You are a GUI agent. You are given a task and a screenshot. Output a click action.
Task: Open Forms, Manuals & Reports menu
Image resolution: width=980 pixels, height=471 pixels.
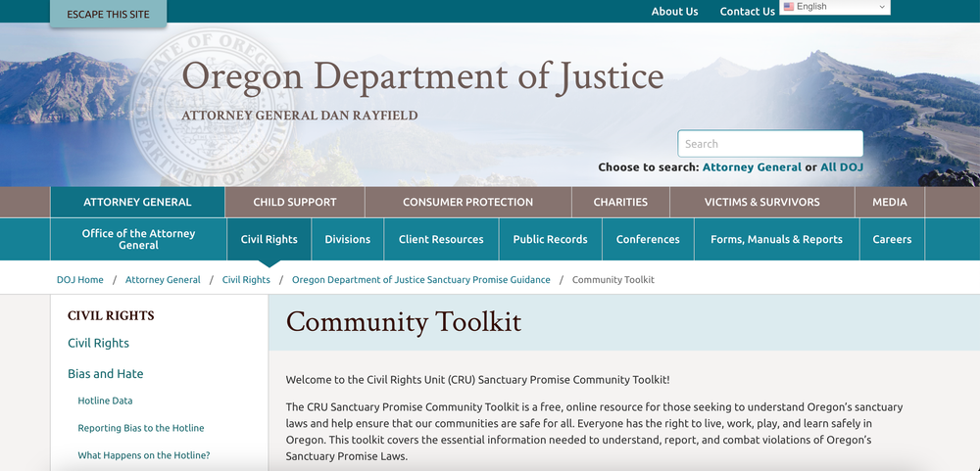(x=776, y=239)
